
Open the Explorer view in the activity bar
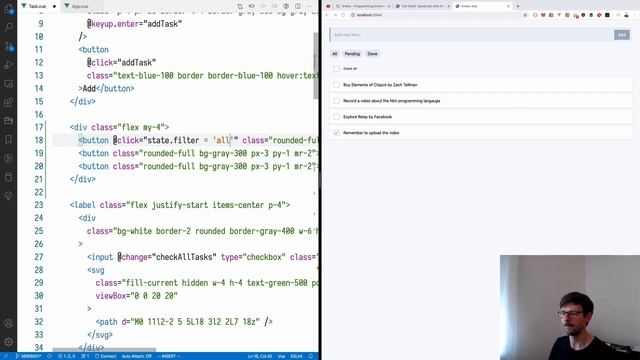point(9,9)
